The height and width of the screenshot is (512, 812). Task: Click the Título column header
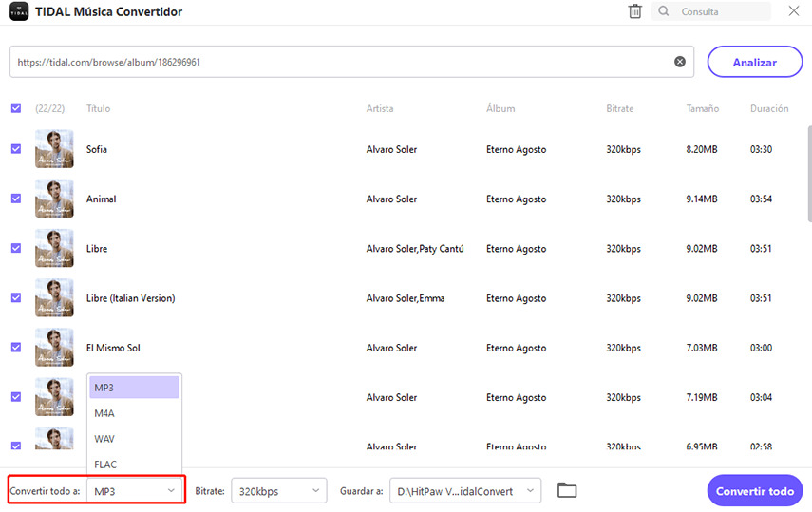pos(99,108)
